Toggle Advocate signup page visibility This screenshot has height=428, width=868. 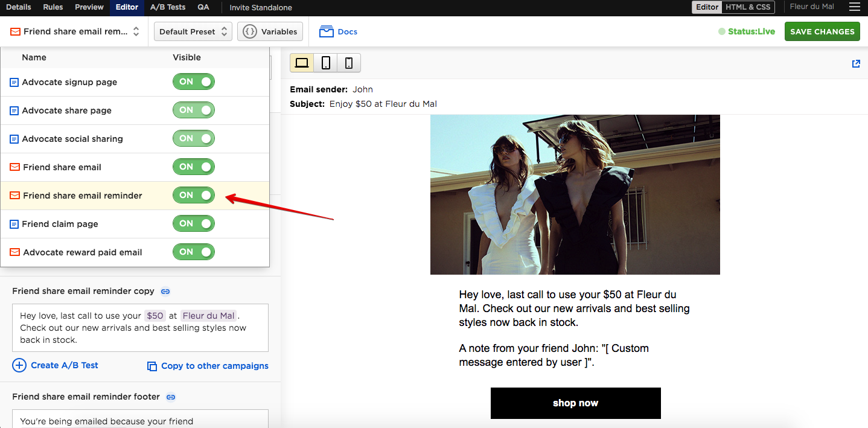pos(194,81)
